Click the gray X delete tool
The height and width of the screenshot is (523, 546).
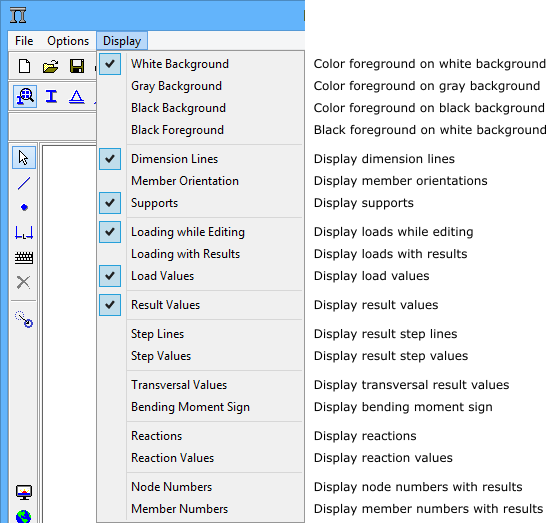click(x=24, y=282)
